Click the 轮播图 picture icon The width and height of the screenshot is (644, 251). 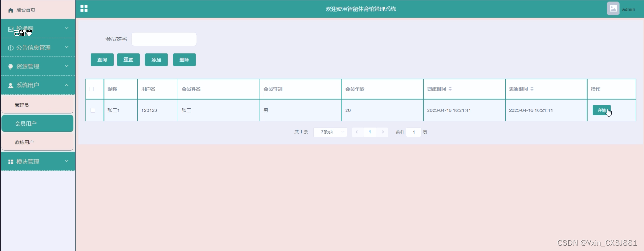click(11, 29)
